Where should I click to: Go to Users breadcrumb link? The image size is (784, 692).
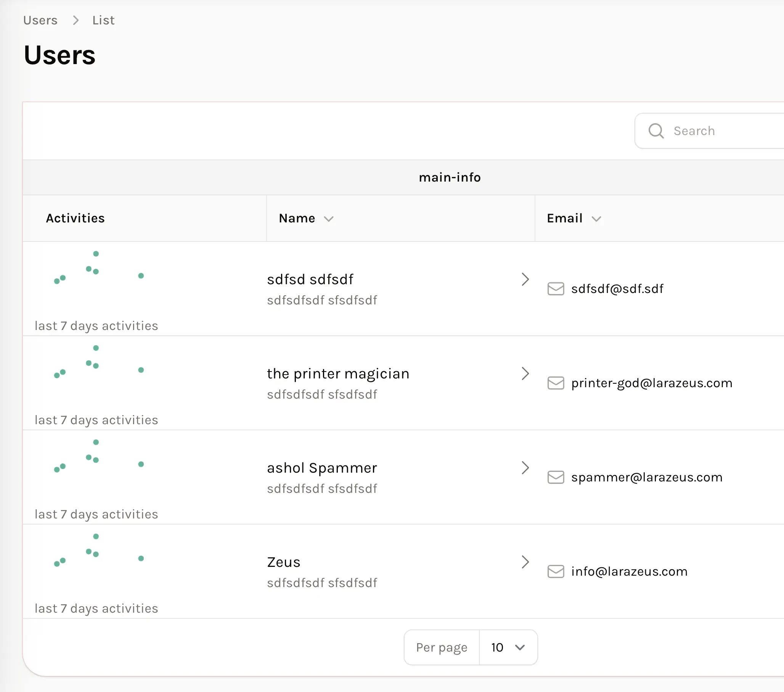40,20
